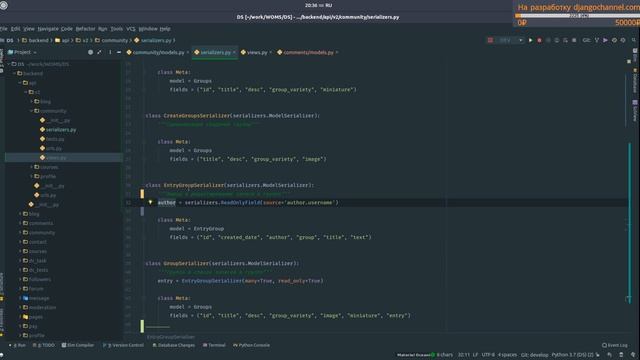Collapse the community folder under v2

point(31,111)
